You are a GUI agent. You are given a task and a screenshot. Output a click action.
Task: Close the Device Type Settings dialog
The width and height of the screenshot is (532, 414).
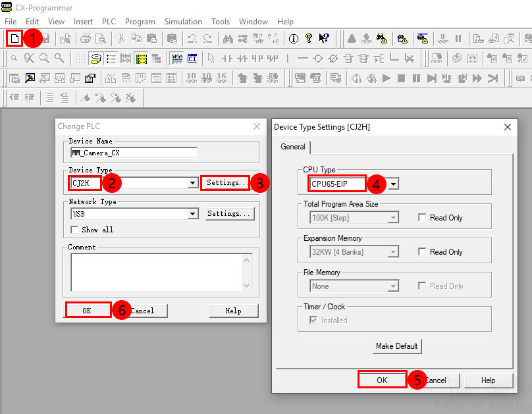click(508, 127)
